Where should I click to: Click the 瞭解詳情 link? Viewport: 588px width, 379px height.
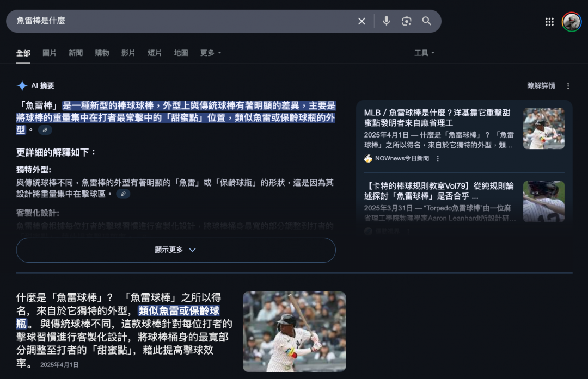point(541,86)
